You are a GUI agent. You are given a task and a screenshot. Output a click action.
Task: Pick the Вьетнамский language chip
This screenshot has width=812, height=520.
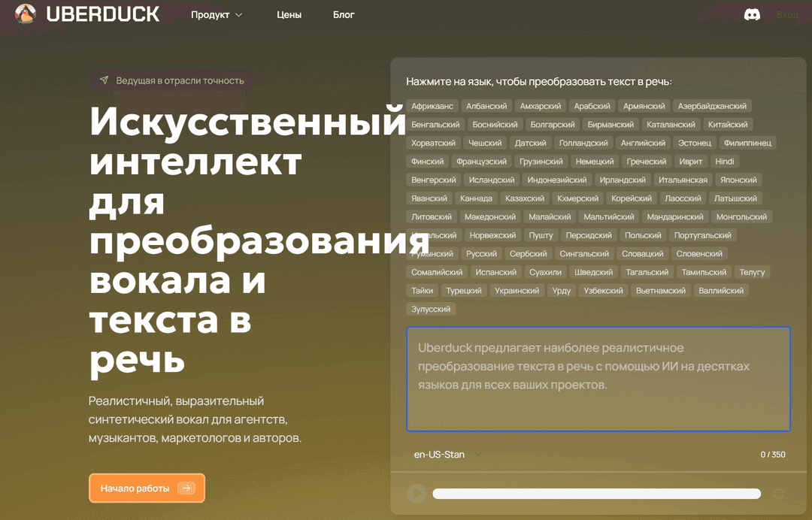[x=660, y=291]
